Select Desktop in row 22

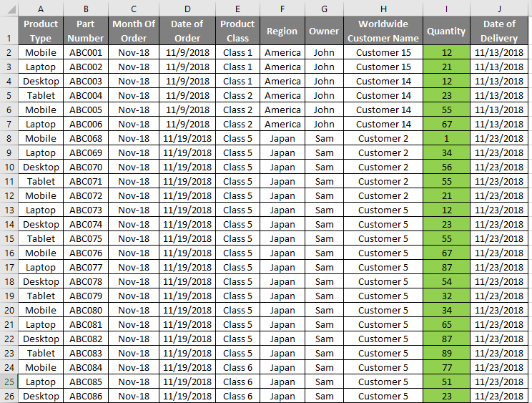click(x=41, y=339)
